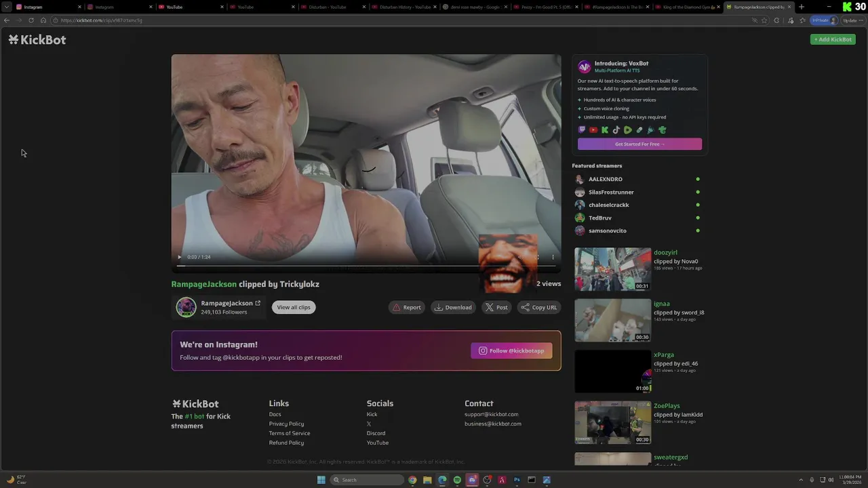Screen dimensions: 868x488
Task: Click the Twitch icon in VoxBot card
Action: coord(582,130)
